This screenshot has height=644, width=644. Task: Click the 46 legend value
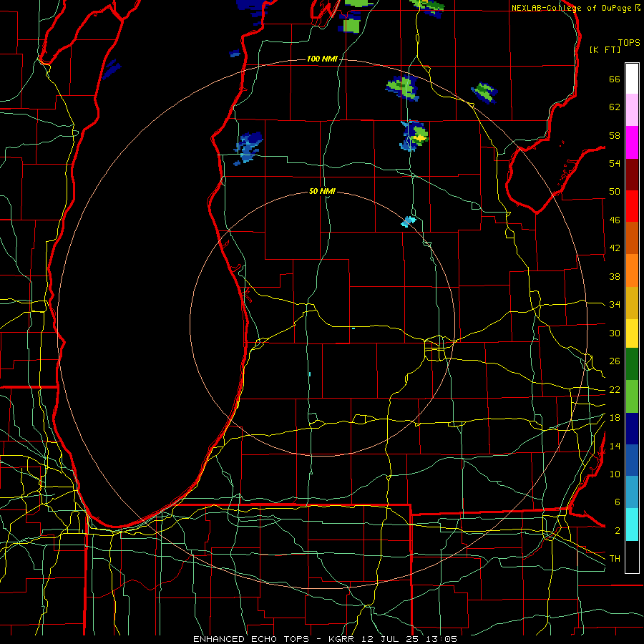click(615, 220)
